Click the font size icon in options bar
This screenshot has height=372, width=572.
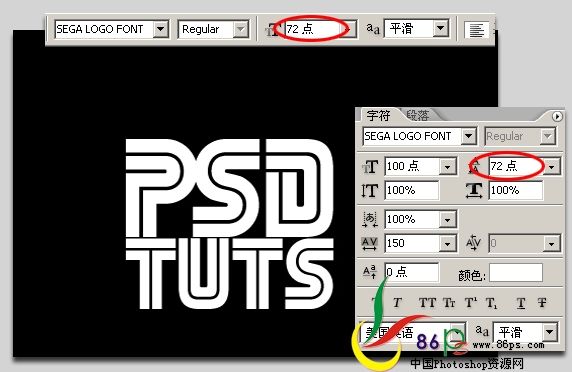click(x=273, y=30)
